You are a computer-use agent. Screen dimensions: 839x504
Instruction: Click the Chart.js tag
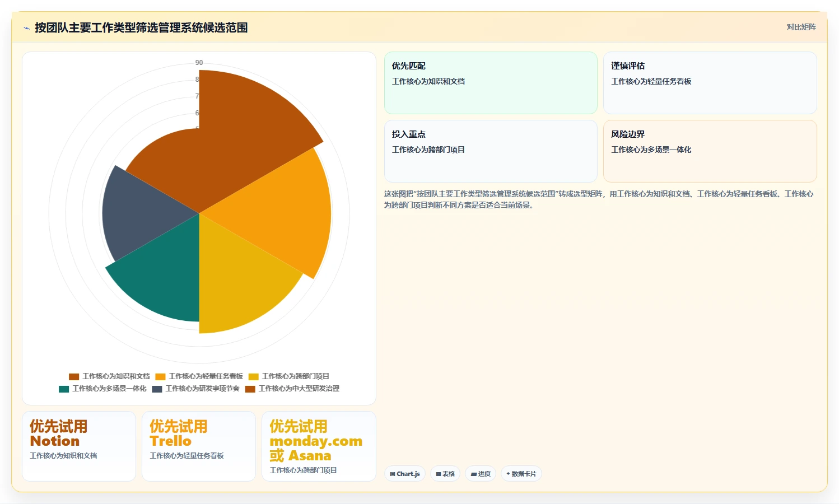click(x=405, y=474)
